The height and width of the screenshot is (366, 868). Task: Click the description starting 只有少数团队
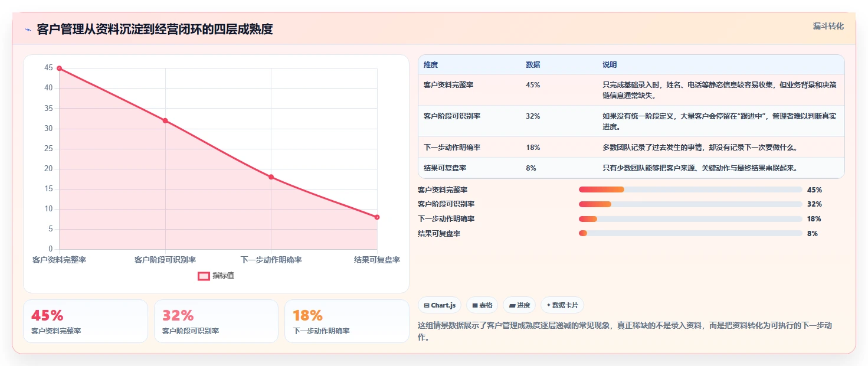pyautogui.click(x=700, y=168)
